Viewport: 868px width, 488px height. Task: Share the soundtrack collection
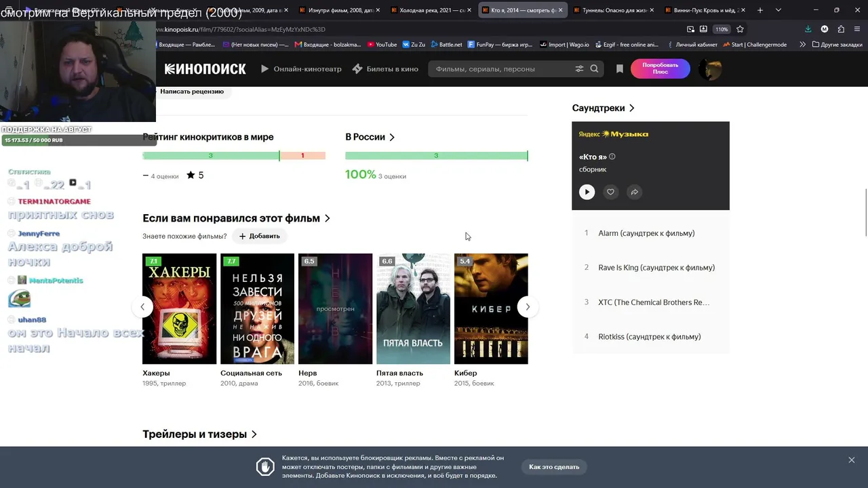634,192
